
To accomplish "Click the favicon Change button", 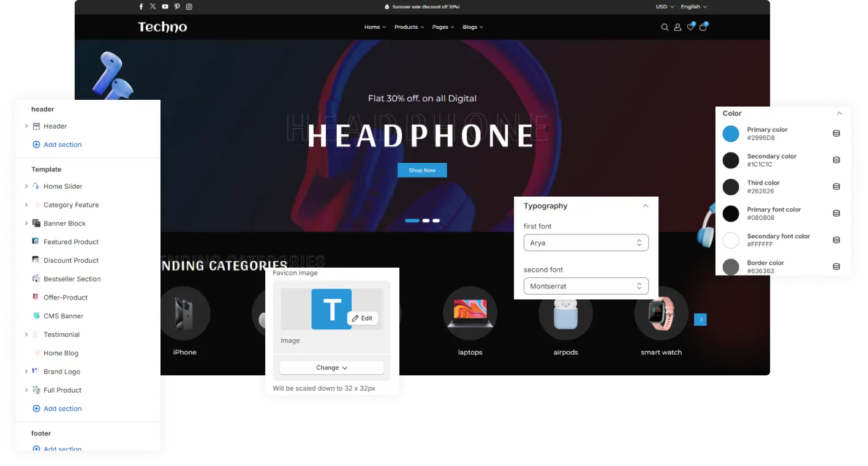I will pos(331,367).
